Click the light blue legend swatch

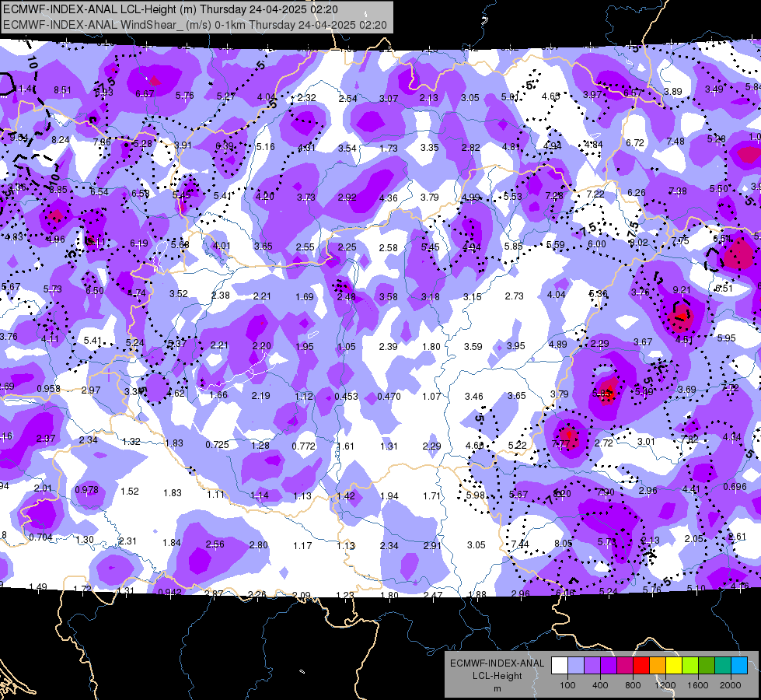click(x=576, y=666)
